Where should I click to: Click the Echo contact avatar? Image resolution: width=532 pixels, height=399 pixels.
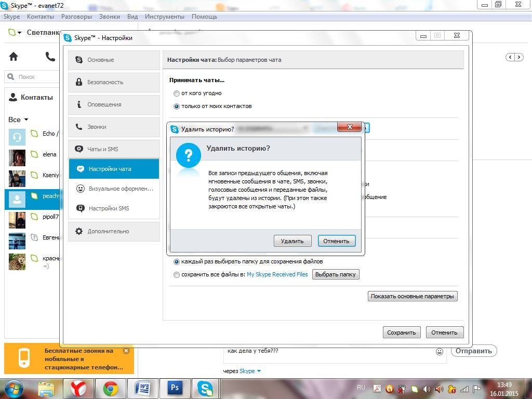point(17,137)
